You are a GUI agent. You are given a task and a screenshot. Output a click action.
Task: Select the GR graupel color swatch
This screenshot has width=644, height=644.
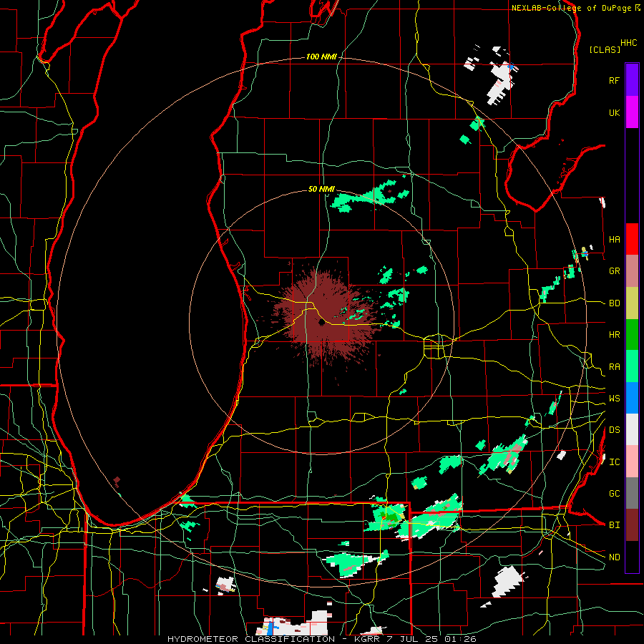click(632, 270)
